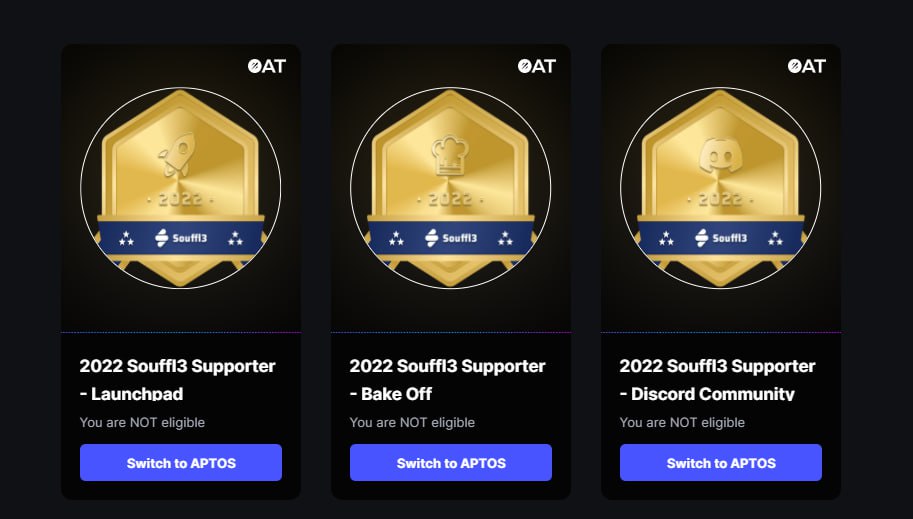Select the Discord Community gold badge thumbnail
Screen dimensions: 913x519
click(x=721, y=190)
